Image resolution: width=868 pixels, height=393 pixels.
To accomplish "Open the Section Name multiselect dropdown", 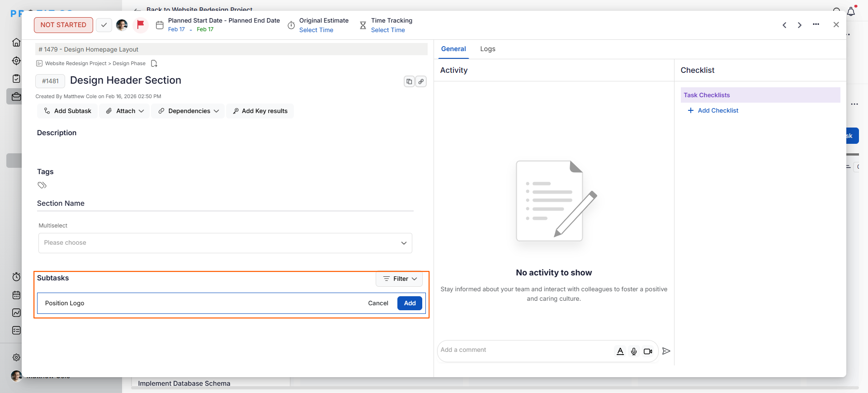I will (225, 243).
